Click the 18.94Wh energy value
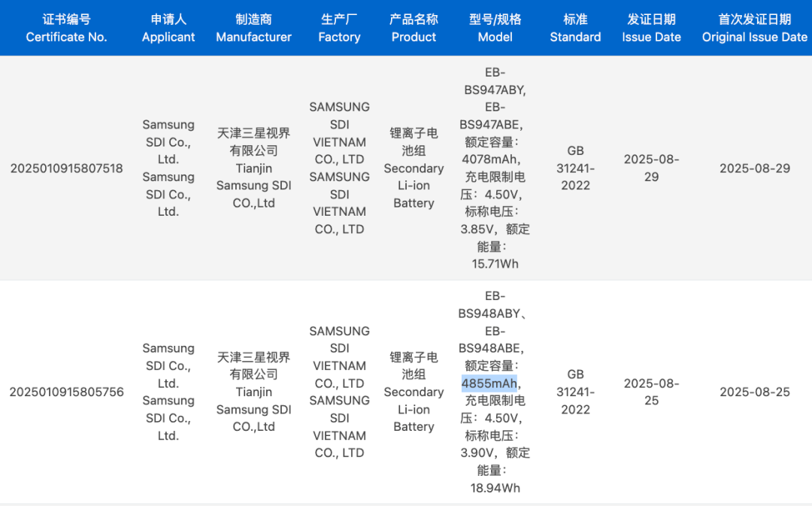Image resolution: width=812 pixels, height=506 pixels. pyautogui.click(x=495, y=488)
